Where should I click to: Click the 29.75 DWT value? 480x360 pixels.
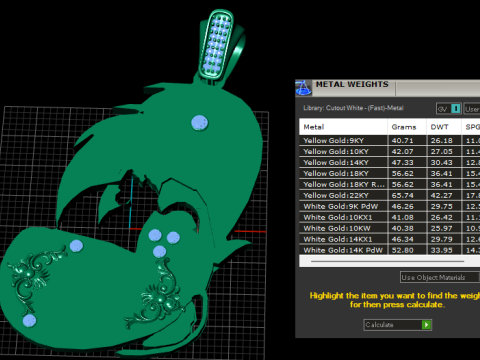441,207
